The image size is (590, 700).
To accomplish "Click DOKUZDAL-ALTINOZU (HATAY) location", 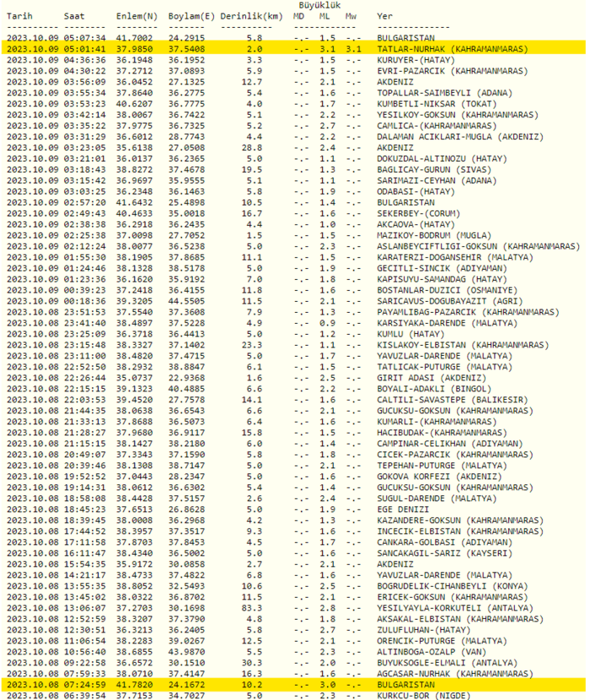I will coord(442,159).
